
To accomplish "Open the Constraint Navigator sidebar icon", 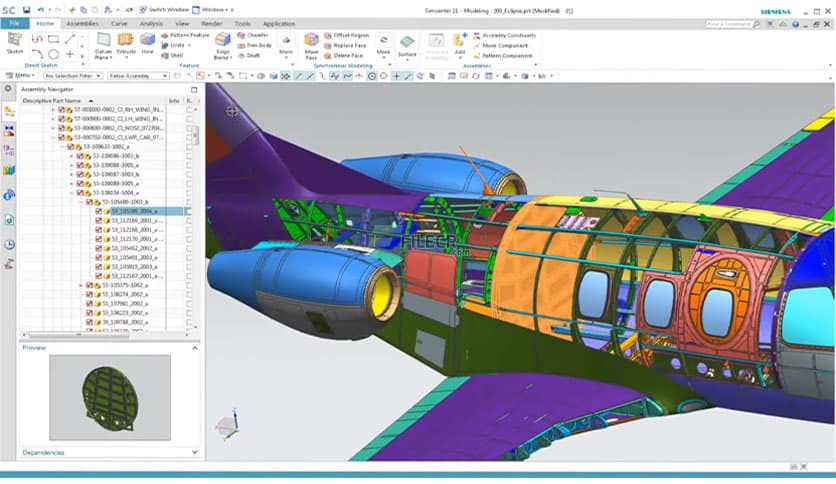I will click(x=9, y=131).
